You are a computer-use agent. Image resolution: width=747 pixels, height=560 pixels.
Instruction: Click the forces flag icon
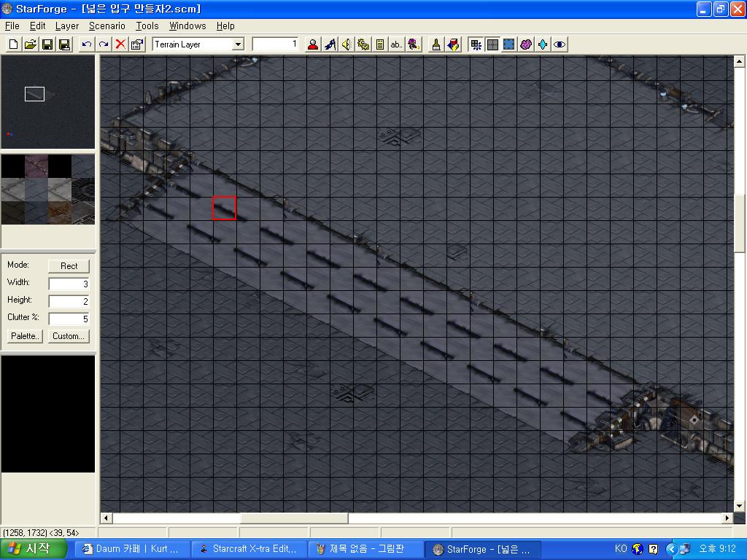[330, 44]
